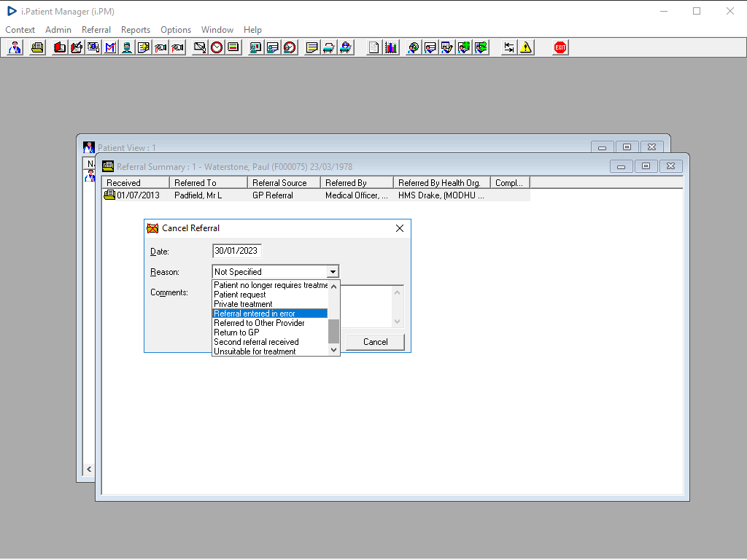The height and width of the screenshot is (560, 747).
Task: Sort by the Received column header
Action: tap(136, 183)
